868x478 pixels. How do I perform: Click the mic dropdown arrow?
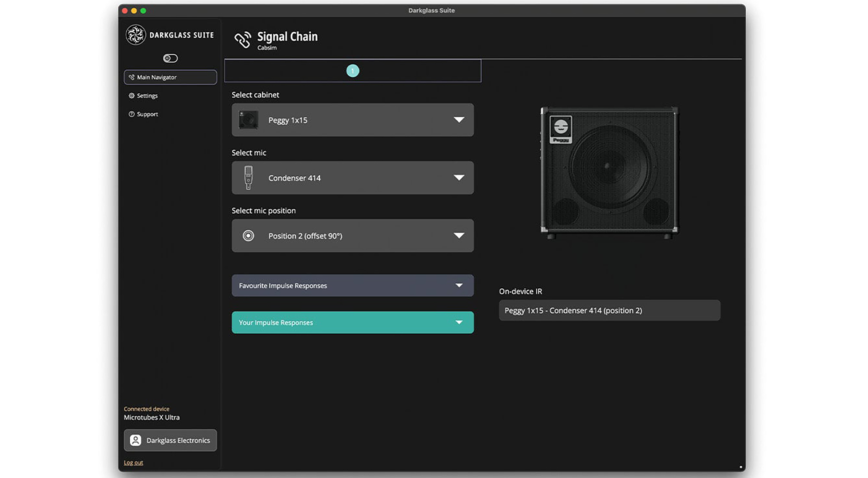pos(459,178)
